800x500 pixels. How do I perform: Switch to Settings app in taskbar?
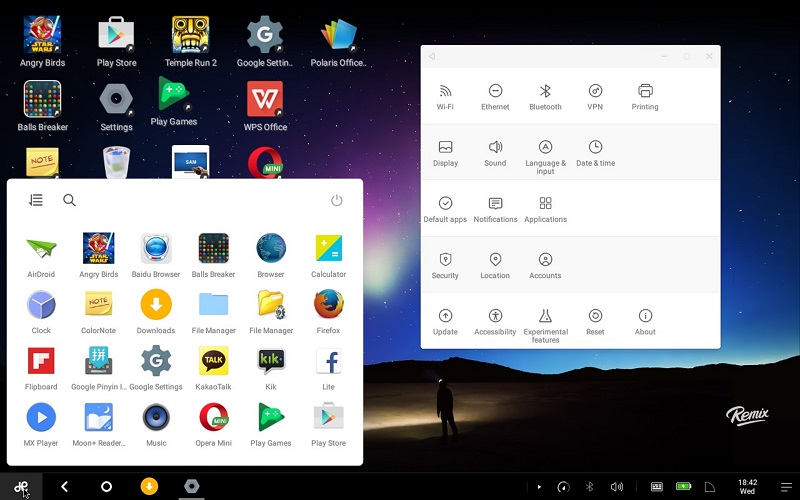[192, 487]
